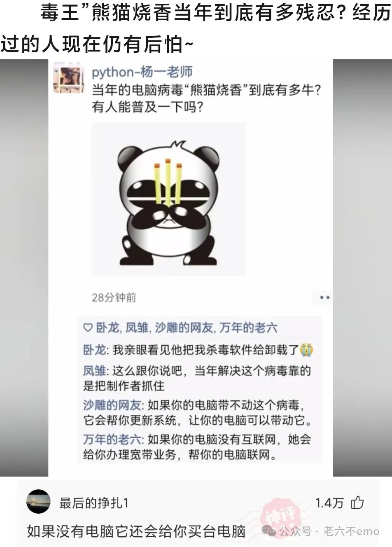Viewport: 392px width, 547px height.
Task: Open the 最后的挣扎1 username
Action: (x=94, y=503)
